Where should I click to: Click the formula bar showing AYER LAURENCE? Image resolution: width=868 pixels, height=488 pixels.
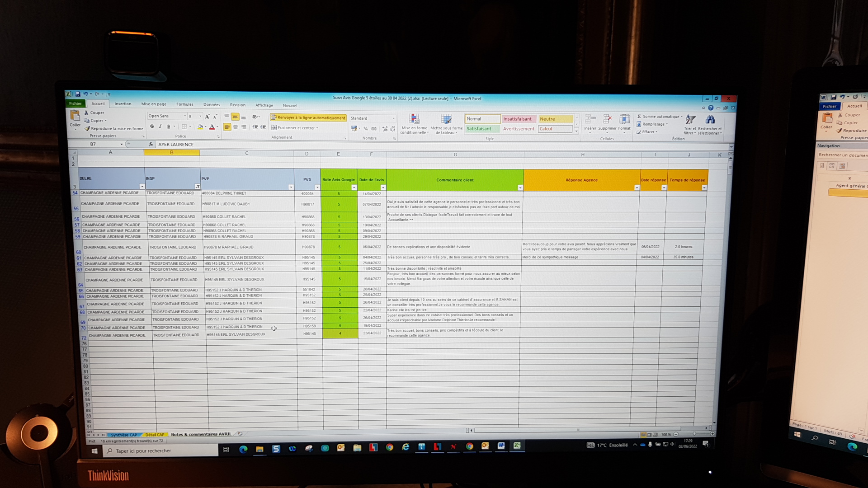click(x=442, y=145)
